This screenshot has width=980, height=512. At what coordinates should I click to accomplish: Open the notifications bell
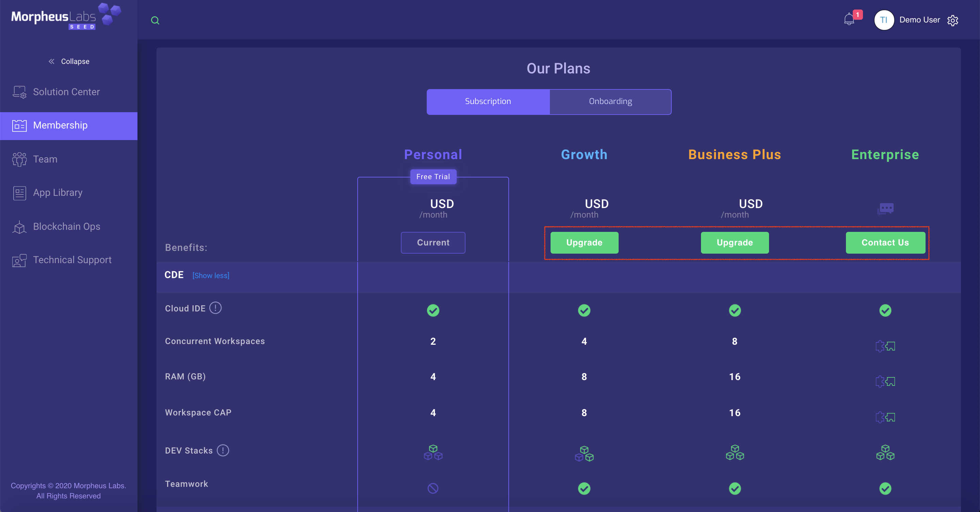[849, 19]
